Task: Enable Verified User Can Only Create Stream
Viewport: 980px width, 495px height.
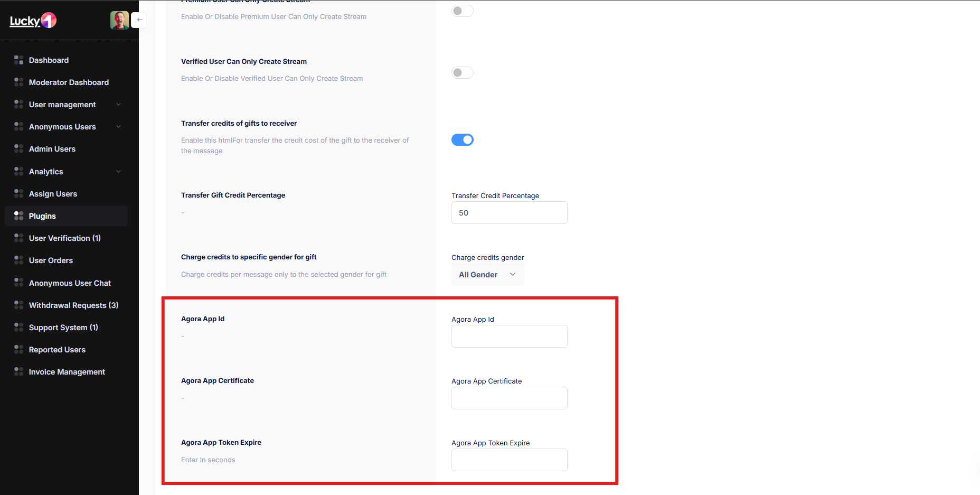Action: click(462, 73)
